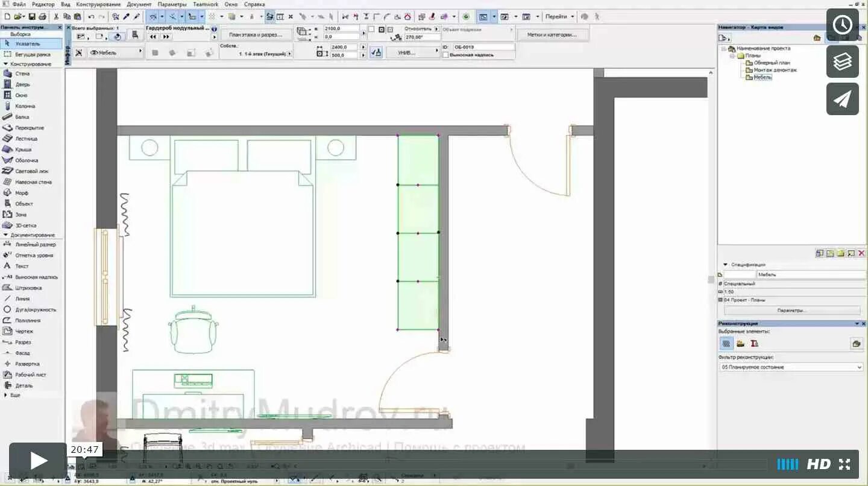Image resolution: width=868 pixels, height=486 pixels.
Task: Collapse the Планы folder in Navigator
Action: [x=732, y=55]
